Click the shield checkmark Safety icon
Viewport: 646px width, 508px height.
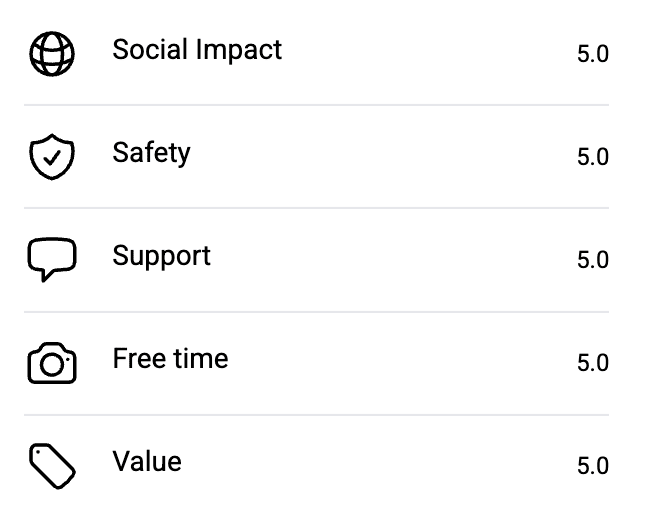51,157
